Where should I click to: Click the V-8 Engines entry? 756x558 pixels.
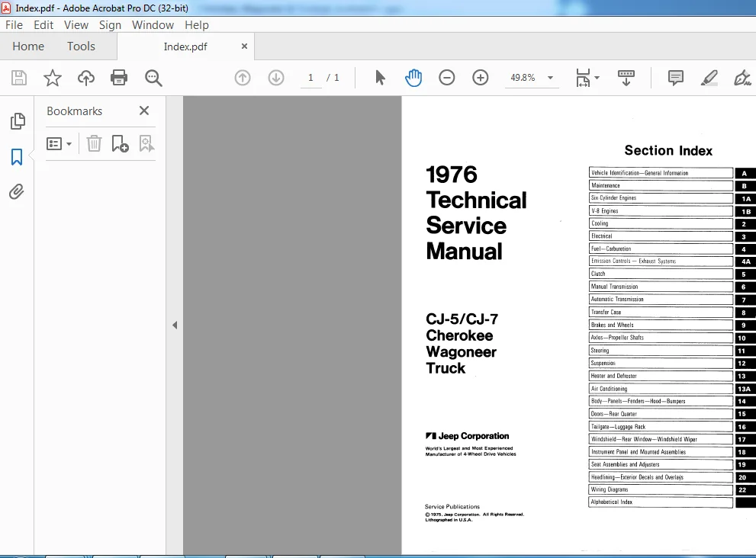661,210
